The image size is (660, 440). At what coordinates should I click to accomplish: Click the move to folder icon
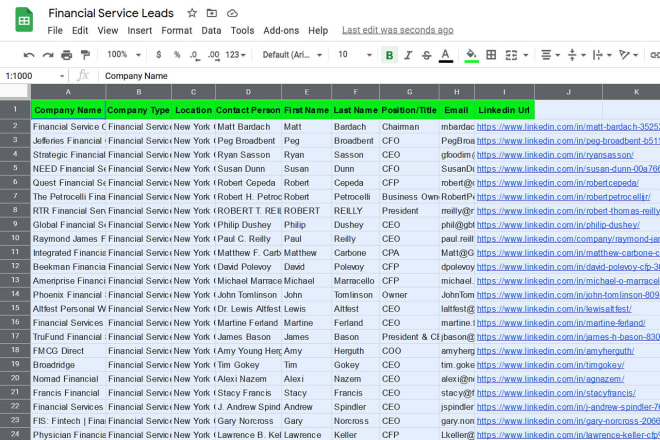tap(212, 13)
